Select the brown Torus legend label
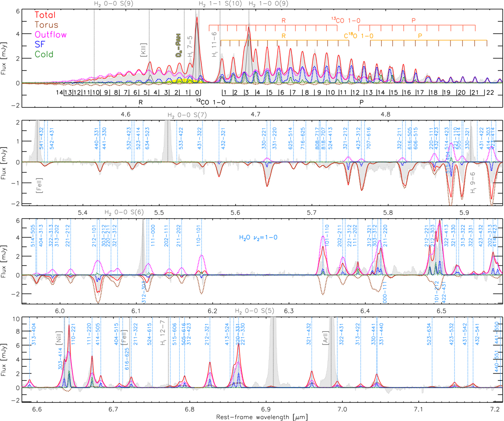 (44, 25)
